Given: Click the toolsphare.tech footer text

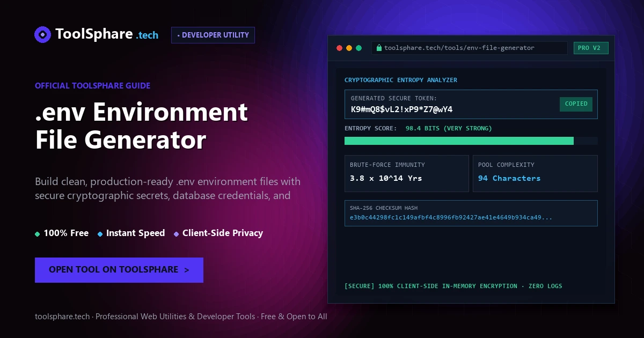Looking at the screenshot, I should [181, 317].
